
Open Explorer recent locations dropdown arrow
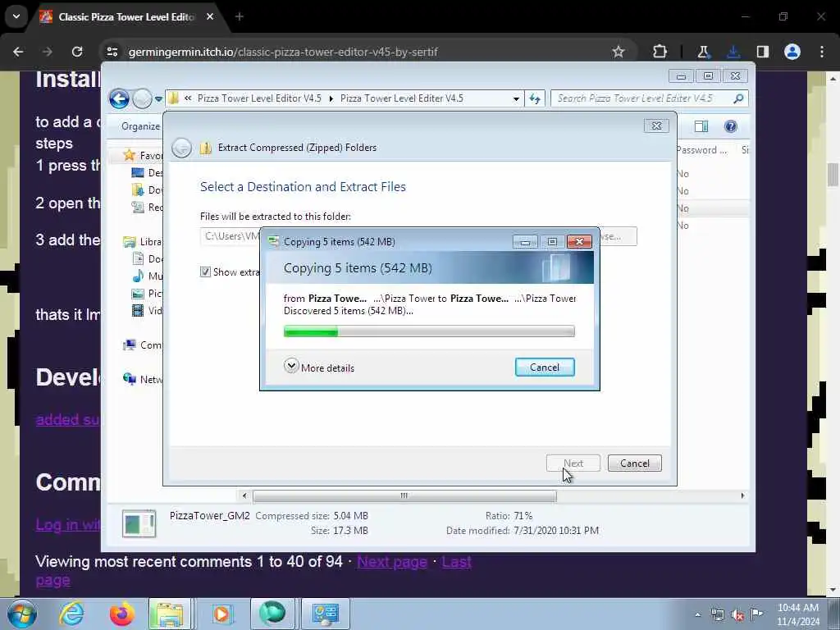158,99
